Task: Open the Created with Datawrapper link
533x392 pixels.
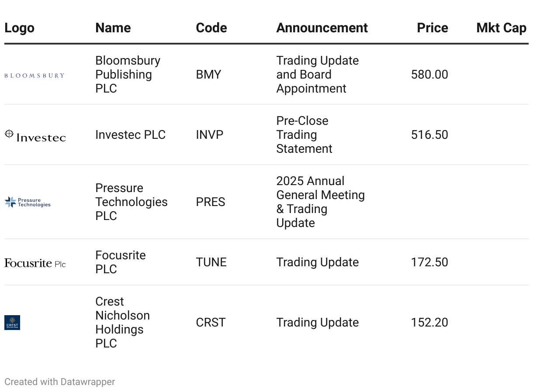Action: click(60, 382)
